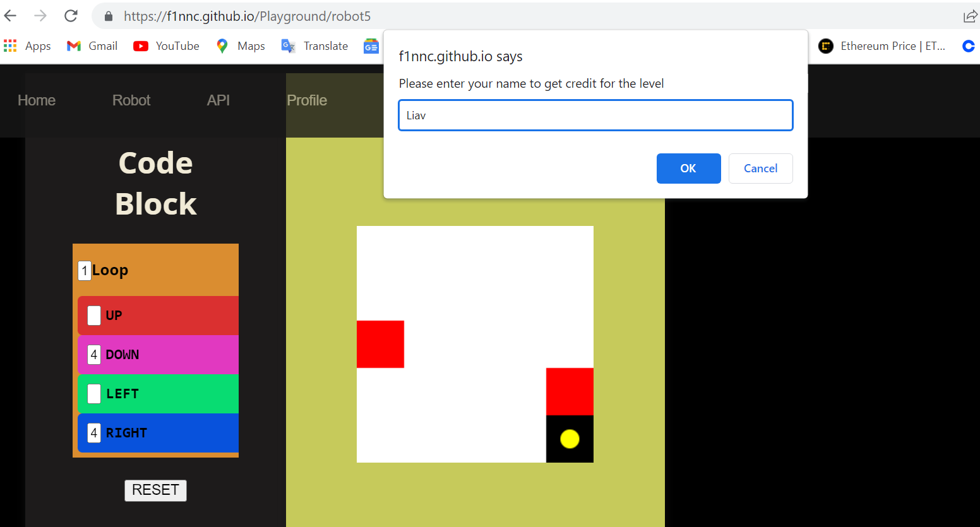Cancel the name entry dialog
Screen dimensions: 980x527
760,168
